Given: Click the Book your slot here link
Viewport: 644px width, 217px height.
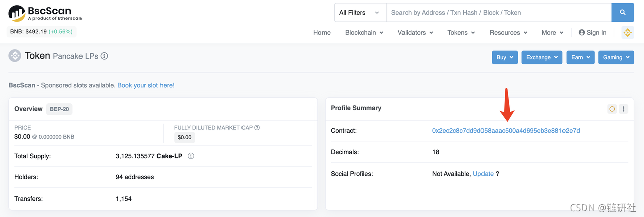Looking at the screenshot, I should tap(146, 85).
